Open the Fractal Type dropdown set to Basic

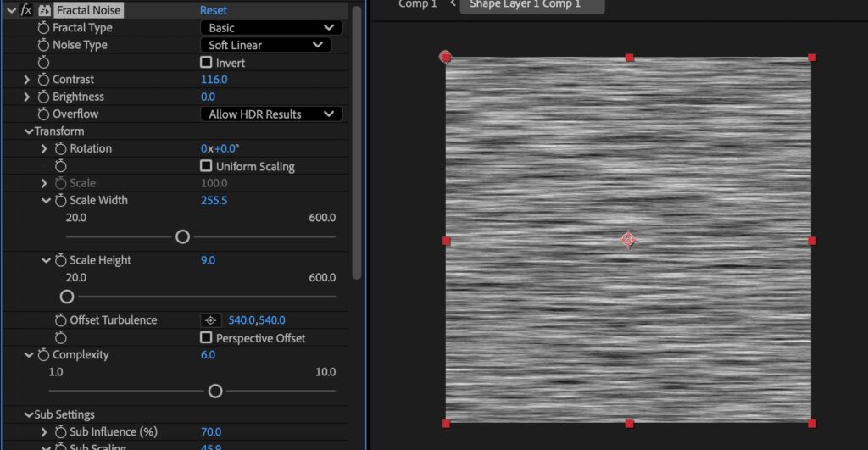[x=270, y=28]
